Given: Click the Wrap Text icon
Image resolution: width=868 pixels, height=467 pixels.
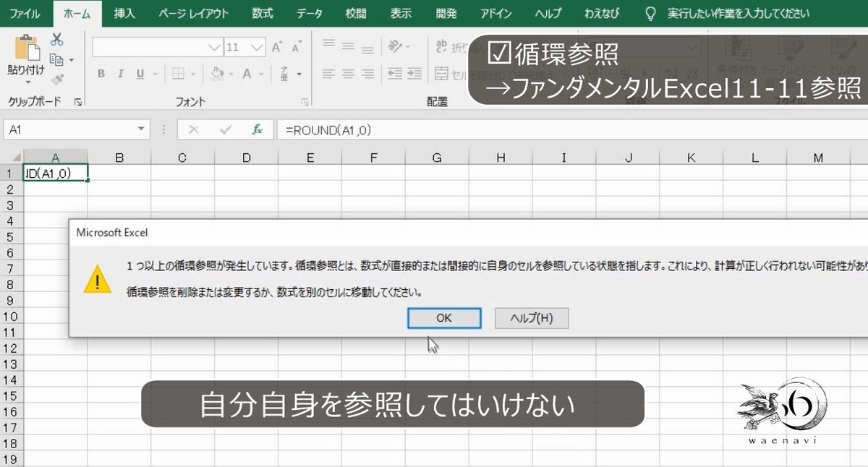Looking at the screenshot, I should 441,46.
